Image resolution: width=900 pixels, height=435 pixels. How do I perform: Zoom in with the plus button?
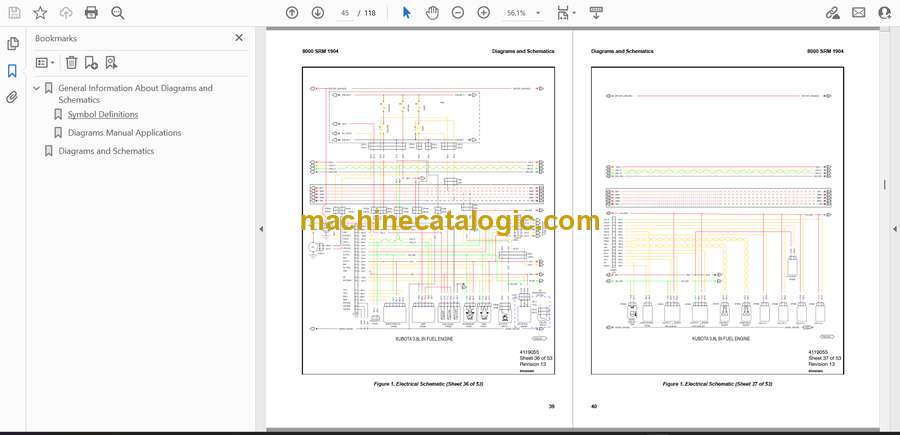coord(484,13)
